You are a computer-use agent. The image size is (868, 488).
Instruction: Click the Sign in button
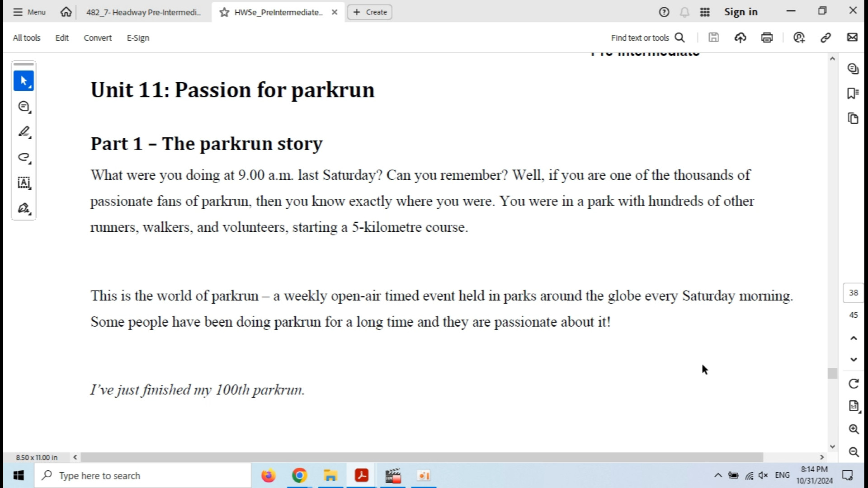coord(741,12)
